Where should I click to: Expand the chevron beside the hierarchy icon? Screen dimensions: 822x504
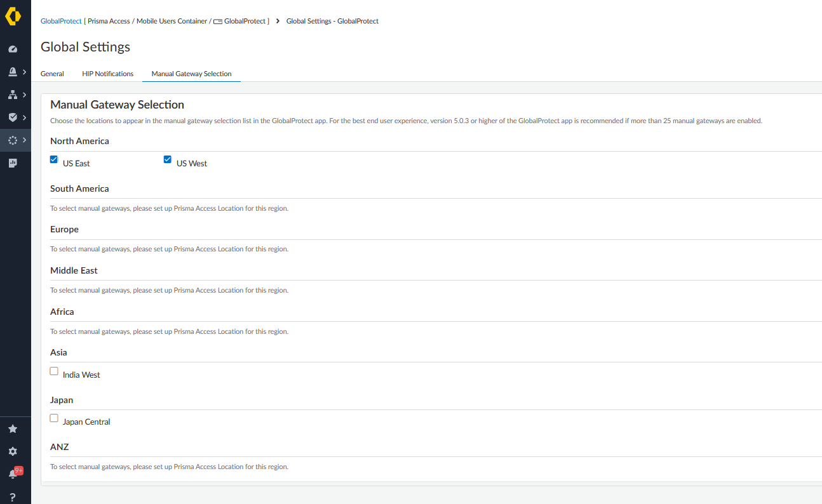click(24, 95)
